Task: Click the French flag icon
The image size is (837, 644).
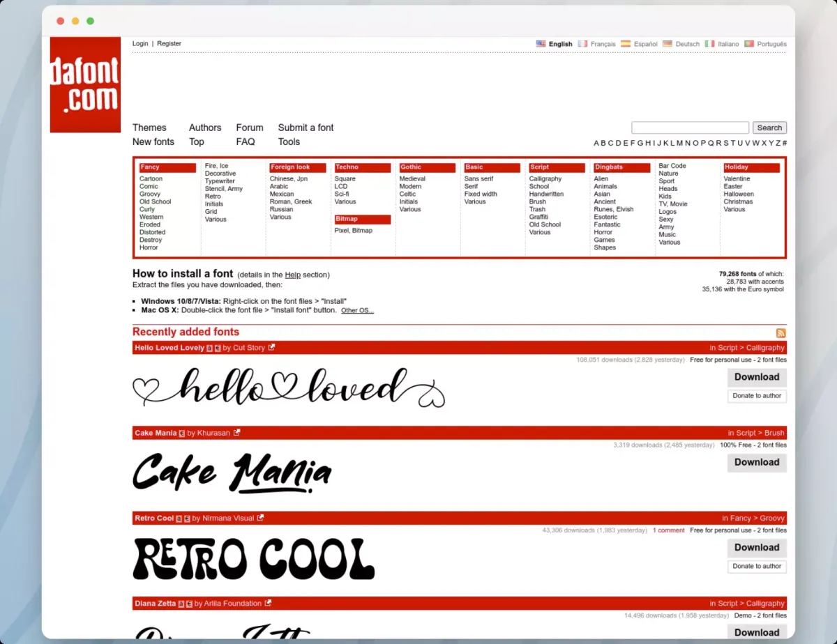Action: click(x=582, y=44)
